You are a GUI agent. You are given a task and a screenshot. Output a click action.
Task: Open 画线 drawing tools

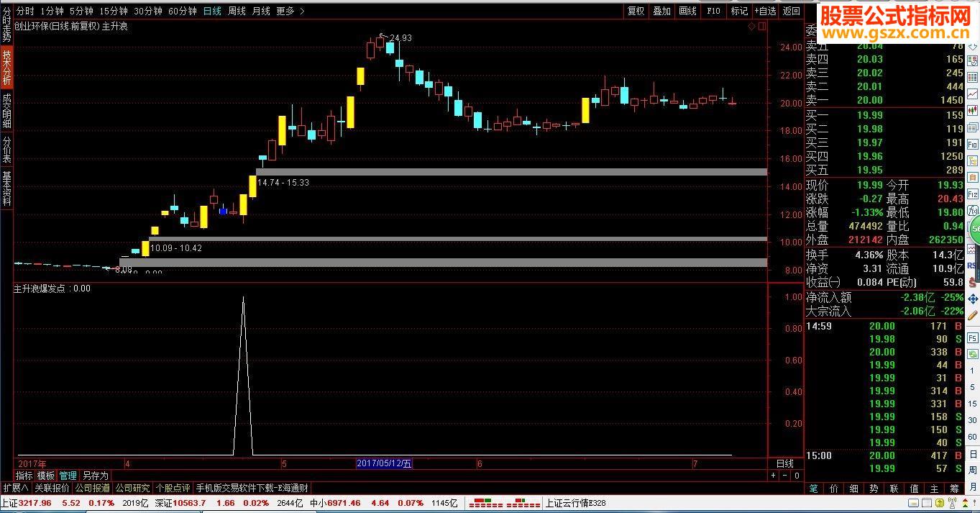click(x=687, y=11)
